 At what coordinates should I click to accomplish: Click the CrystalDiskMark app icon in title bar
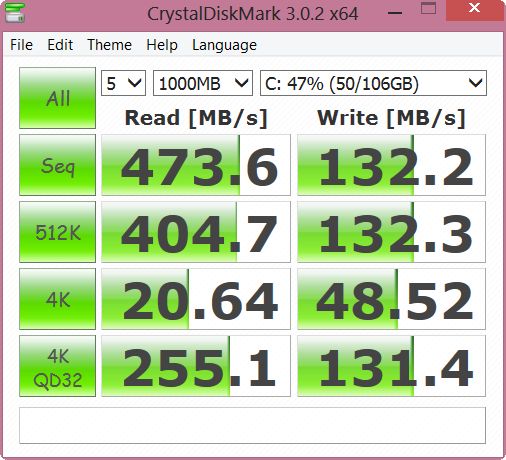click(15, 12)
